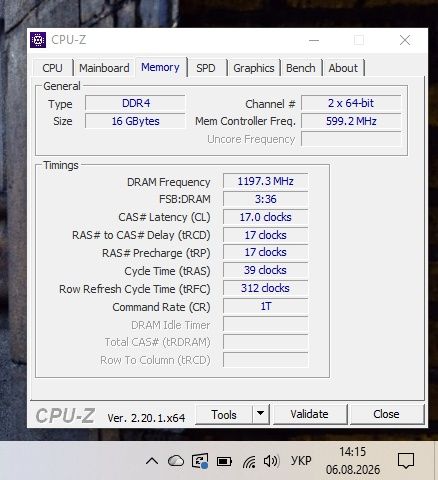Open the About tab
This screenshot has height=480, width=438.
pyautogui.click(x=343, y=68)
